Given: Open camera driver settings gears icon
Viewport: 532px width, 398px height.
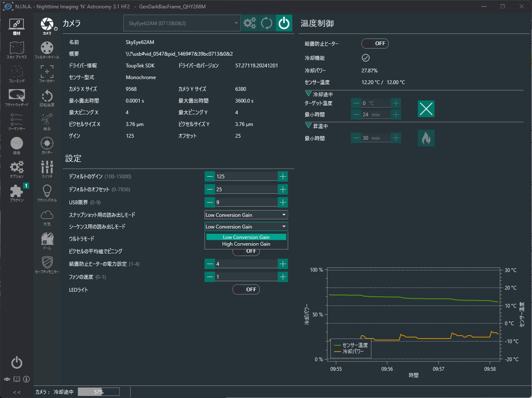Looking at the screenshot, I should click(x=250, y=23).
